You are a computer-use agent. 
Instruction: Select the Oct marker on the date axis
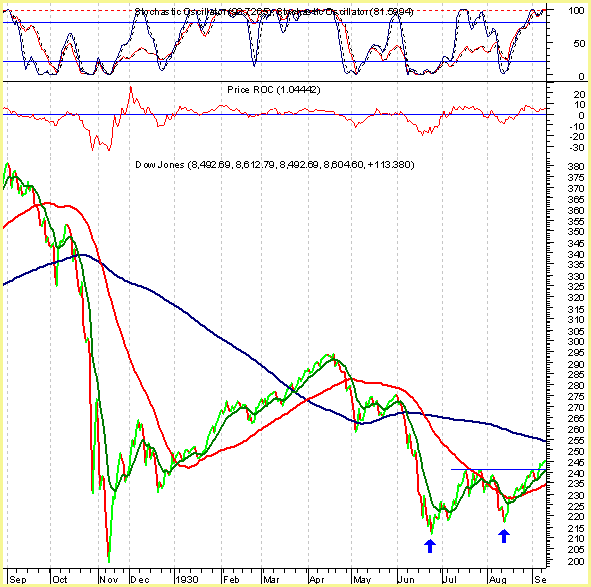click(60, 579)
